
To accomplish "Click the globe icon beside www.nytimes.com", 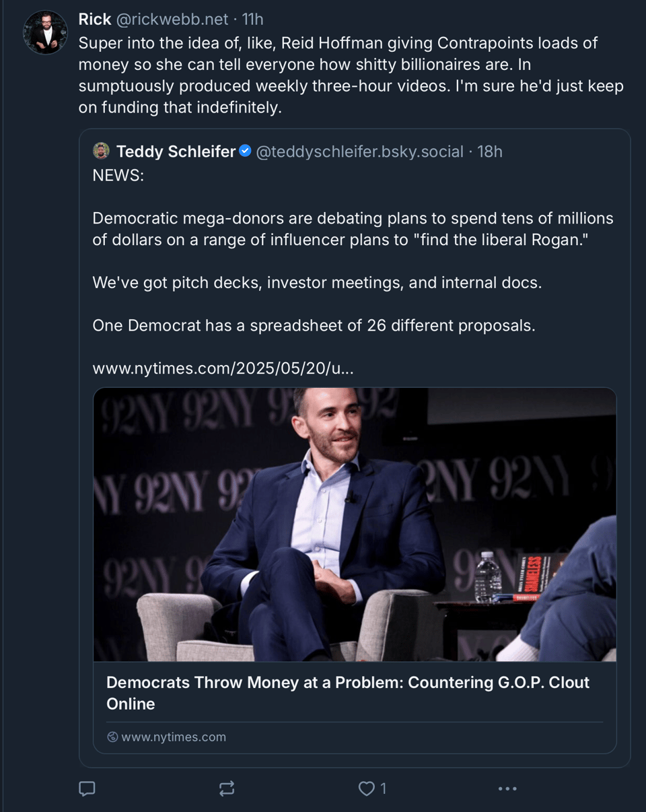I will click(112, 737).
